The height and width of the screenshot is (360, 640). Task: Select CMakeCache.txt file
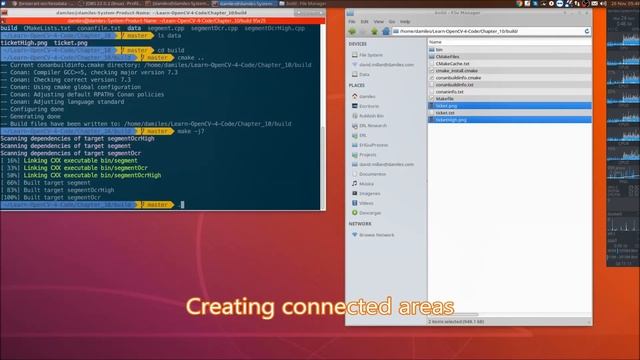pos(509,64)
